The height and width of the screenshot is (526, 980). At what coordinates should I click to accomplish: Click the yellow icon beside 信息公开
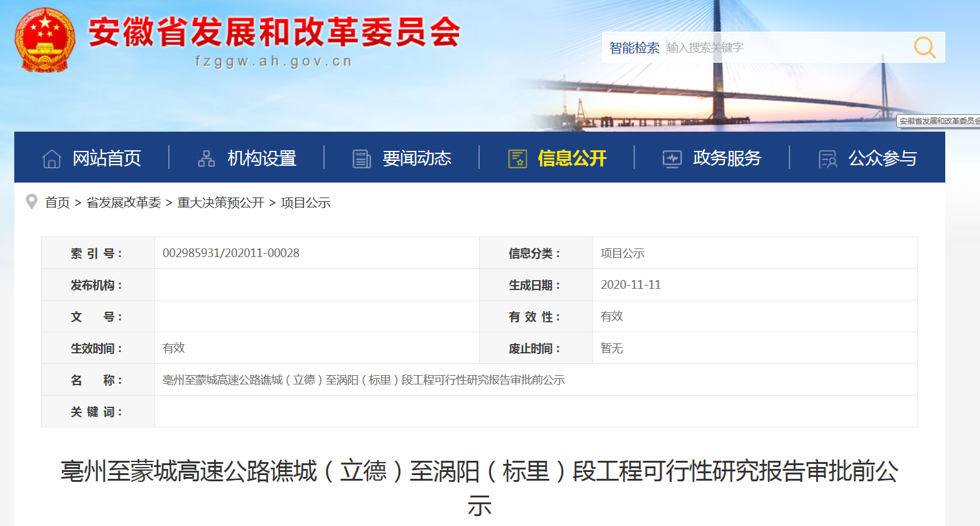tap(517, 159)
